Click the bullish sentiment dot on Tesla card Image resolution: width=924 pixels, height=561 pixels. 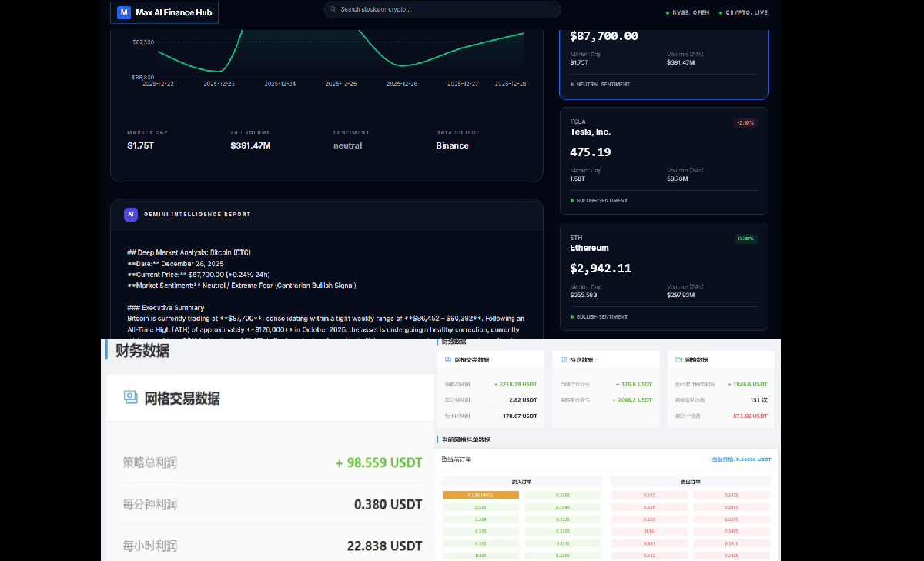pyautogui.click(x=571, y=200)
